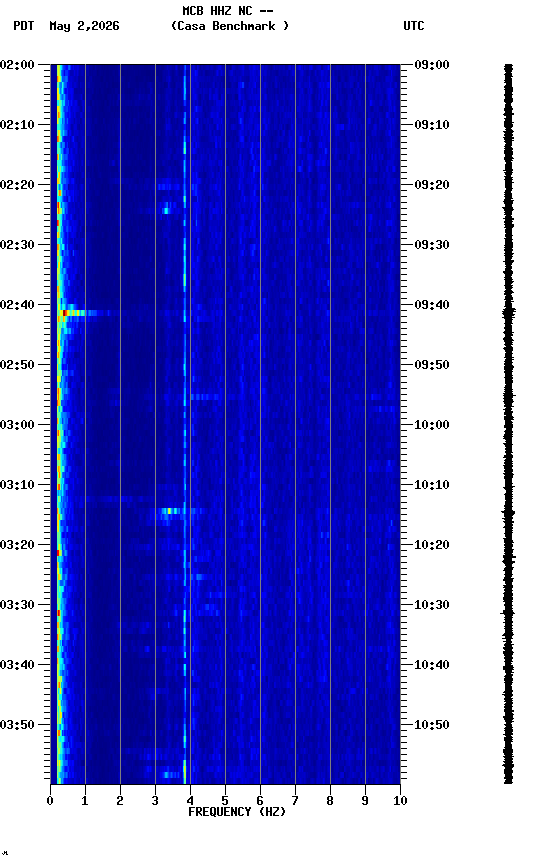Click the '8' Hz frequency tick label
The width and height of the screenshot is (552, 864).
pyautogui.click(x=330, y=801)
